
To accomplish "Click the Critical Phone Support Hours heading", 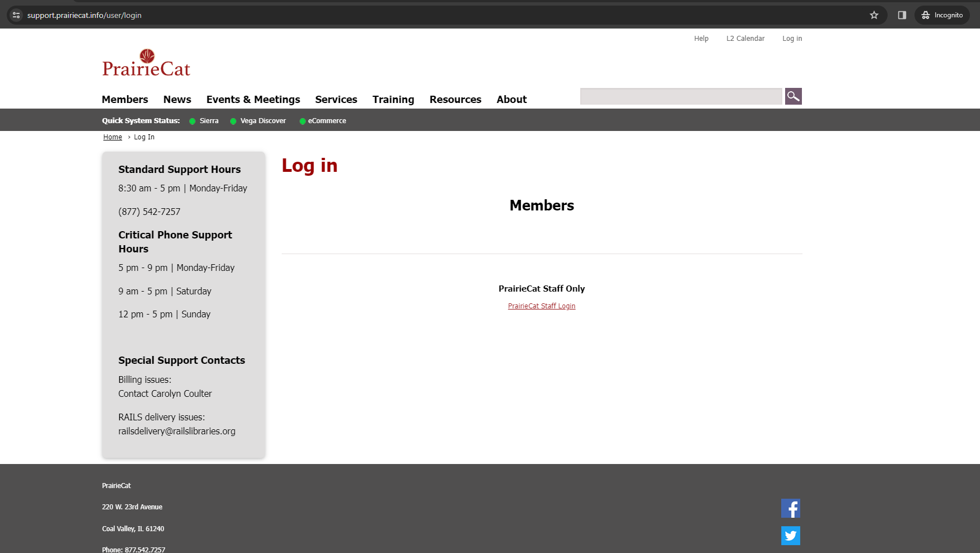I will [175, 242].
